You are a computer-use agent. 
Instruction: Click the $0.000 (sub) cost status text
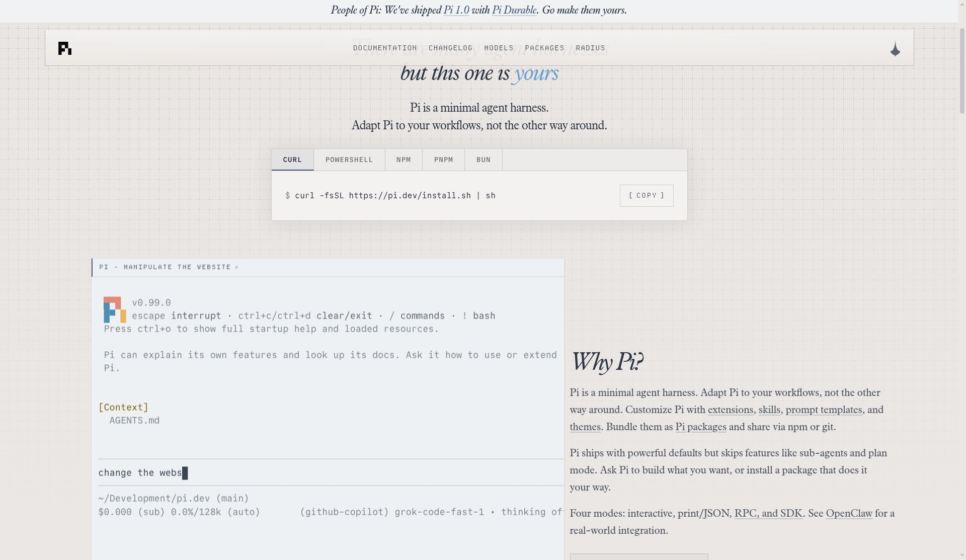(x=131, y=512)
